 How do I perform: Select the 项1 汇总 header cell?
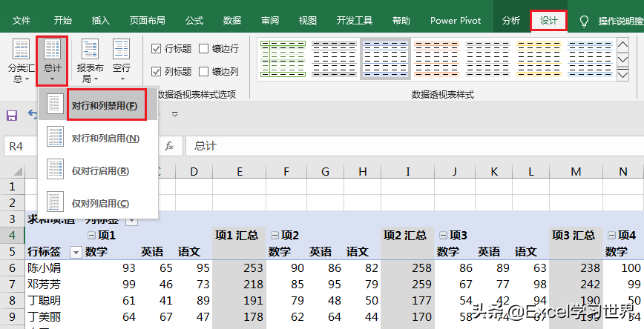[239, 236]
